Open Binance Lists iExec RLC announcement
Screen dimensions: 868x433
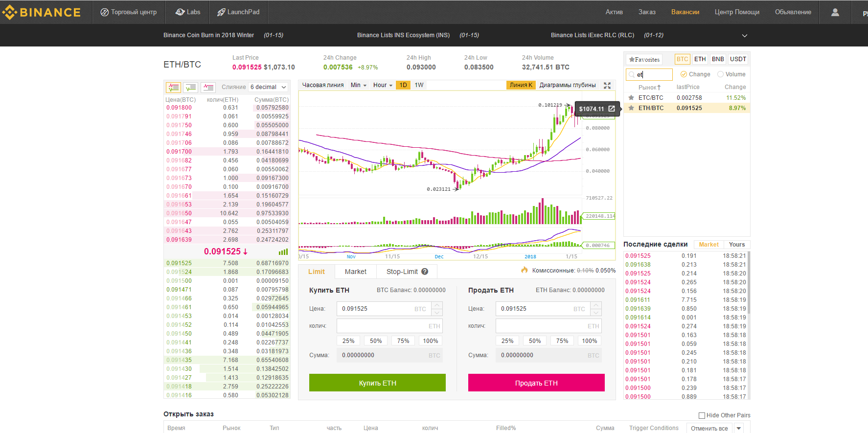coord(593,35)
